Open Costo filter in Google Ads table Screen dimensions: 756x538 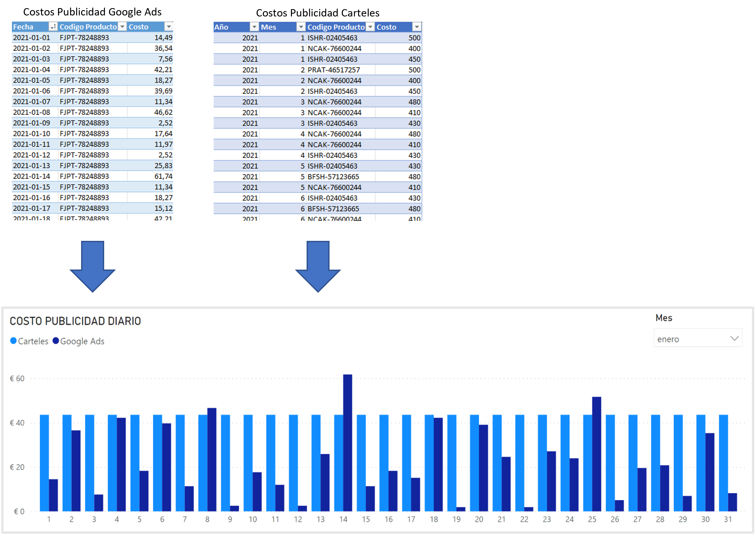(169, 27)
